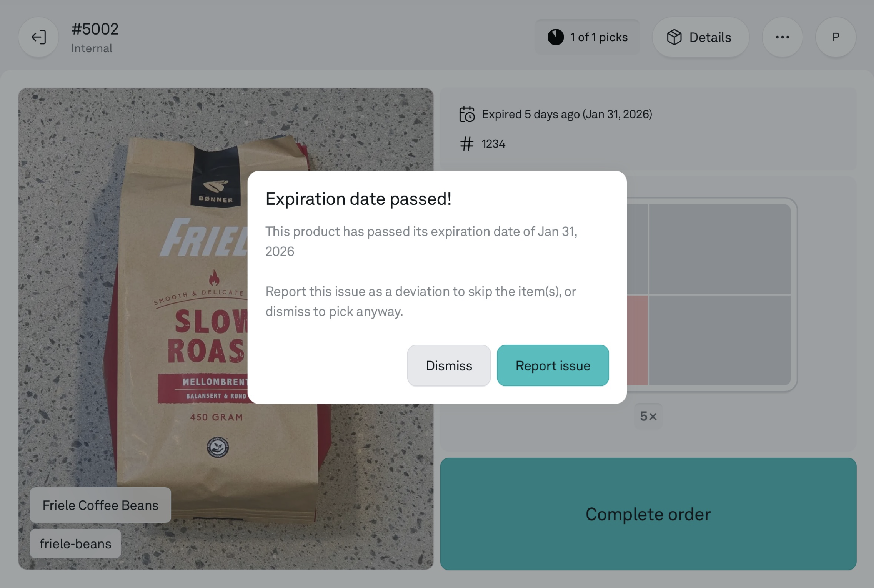Click the expiration calendar clock icon
Screen dimensions: 876x588
[x=468, y=115]
